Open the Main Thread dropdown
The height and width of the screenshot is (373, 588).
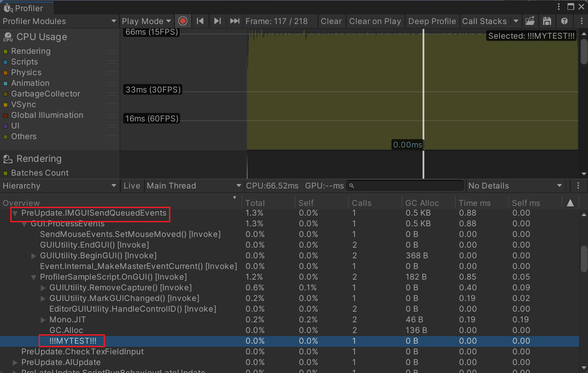194,186
